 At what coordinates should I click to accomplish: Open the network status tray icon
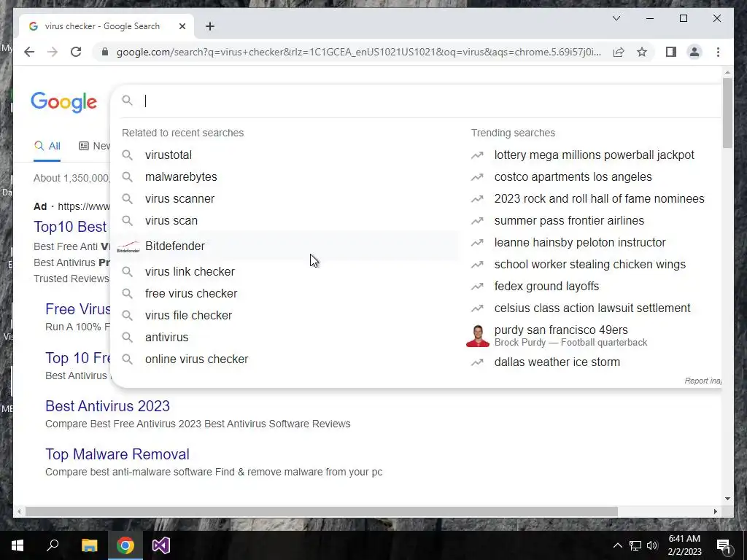click(x=635, y=545)
